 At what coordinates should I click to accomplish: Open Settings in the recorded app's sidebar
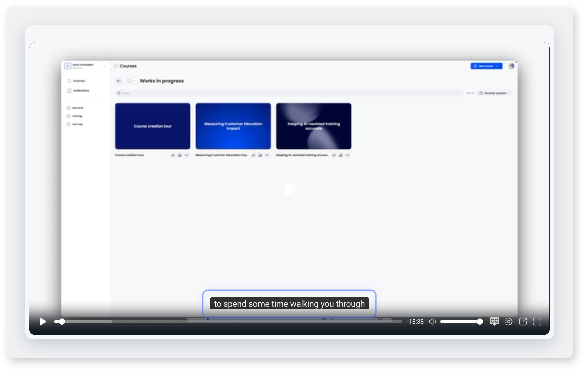75,116
